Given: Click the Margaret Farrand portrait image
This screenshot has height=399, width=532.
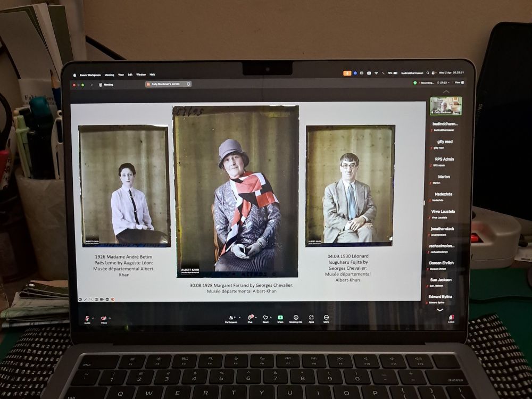Looking at the screenshot, I should coord(236,192).
